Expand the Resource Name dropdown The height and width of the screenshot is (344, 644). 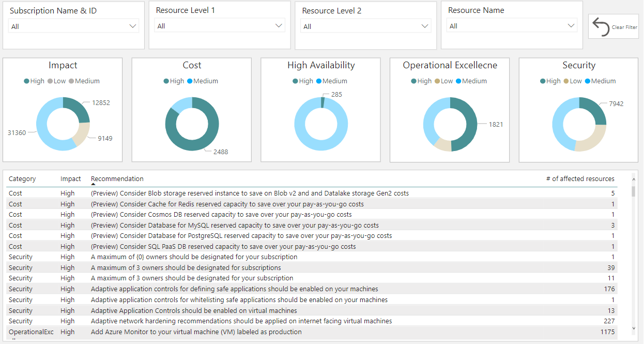tap(512, 26)
